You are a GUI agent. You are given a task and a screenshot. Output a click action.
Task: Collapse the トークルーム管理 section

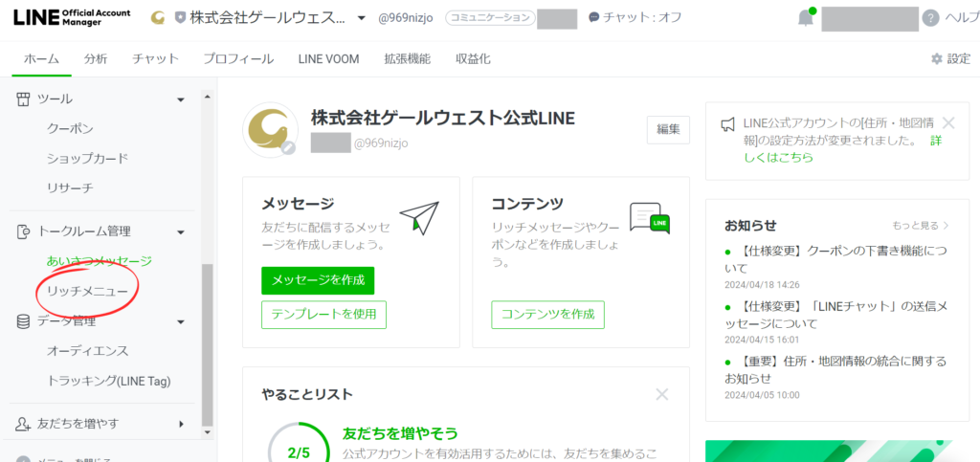pyautogui.click(x=181, y=231)
